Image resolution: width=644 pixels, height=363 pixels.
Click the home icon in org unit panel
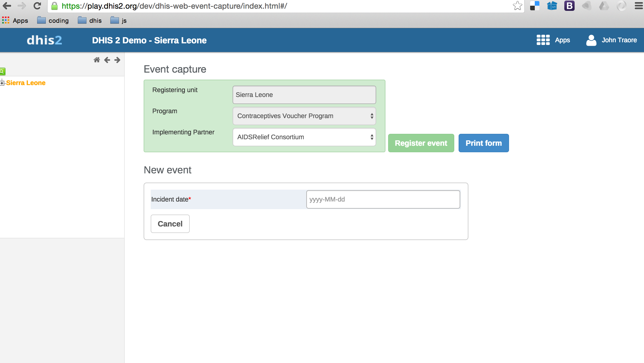click(96, 60)
